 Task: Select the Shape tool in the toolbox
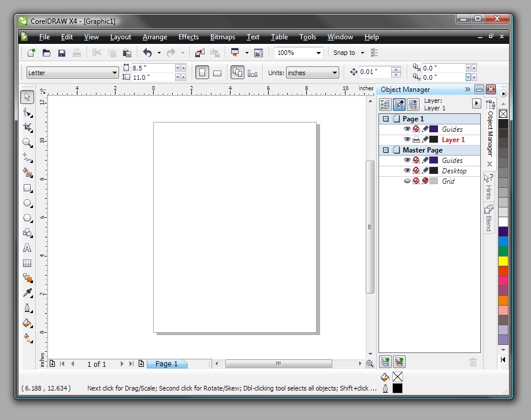click(x=27, y=113)
